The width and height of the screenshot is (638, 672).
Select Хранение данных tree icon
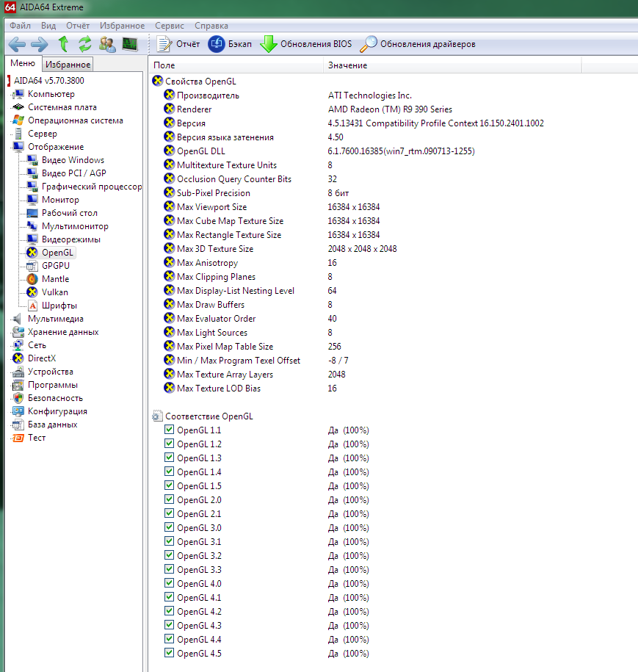coord(18,332)
